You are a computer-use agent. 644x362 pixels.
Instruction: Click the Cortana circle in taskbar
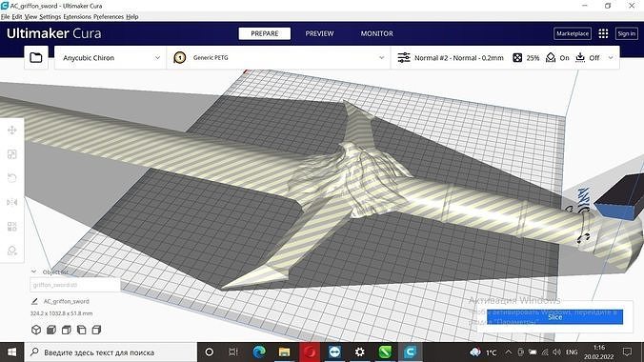tap(209, 352)
